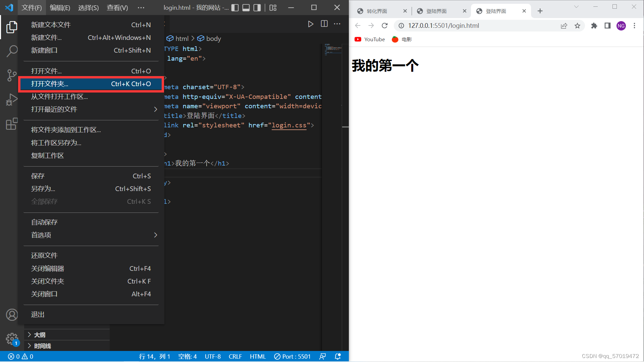The width and height of the screenshot is (644, 362).
Task: Toggle the primary side bar layout button
Action: point(235,8)
